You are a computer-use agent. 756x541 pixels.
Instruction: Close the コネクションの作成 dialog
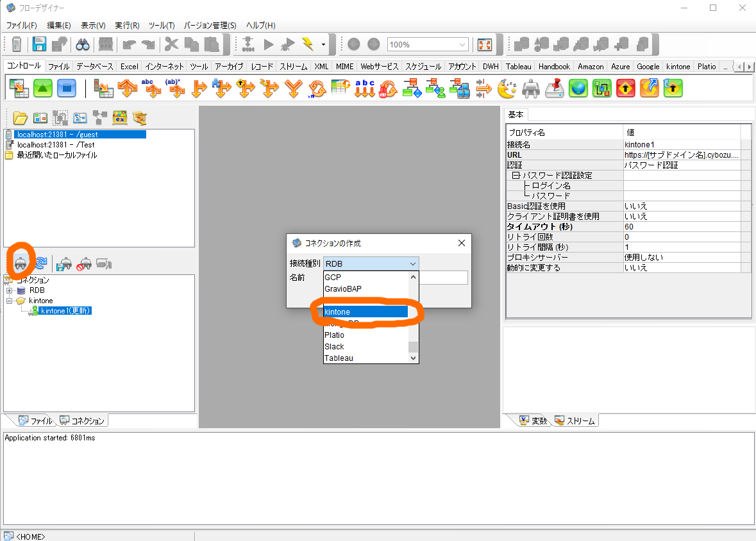[462, 243]
